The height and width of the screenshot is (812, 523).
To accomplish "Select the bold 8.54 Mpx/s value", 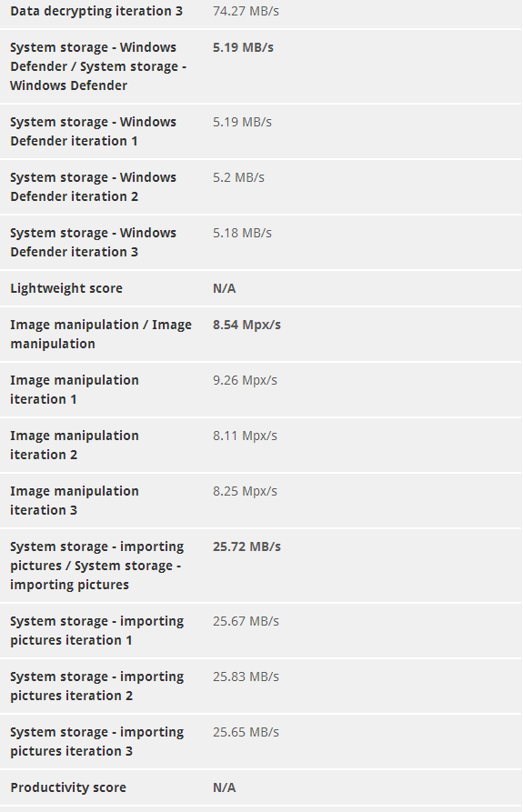I will (x=246, y=325).
